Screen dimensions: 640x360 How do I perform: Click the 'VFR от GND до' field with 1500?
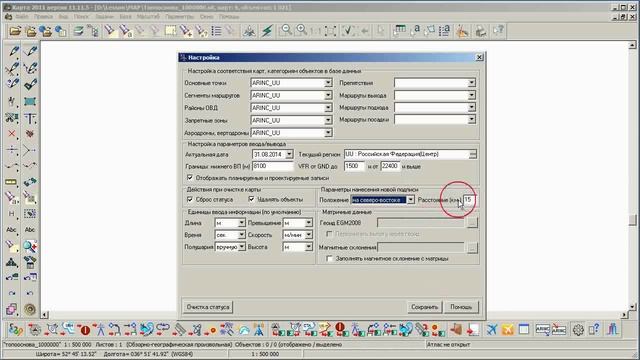[354, 166]
